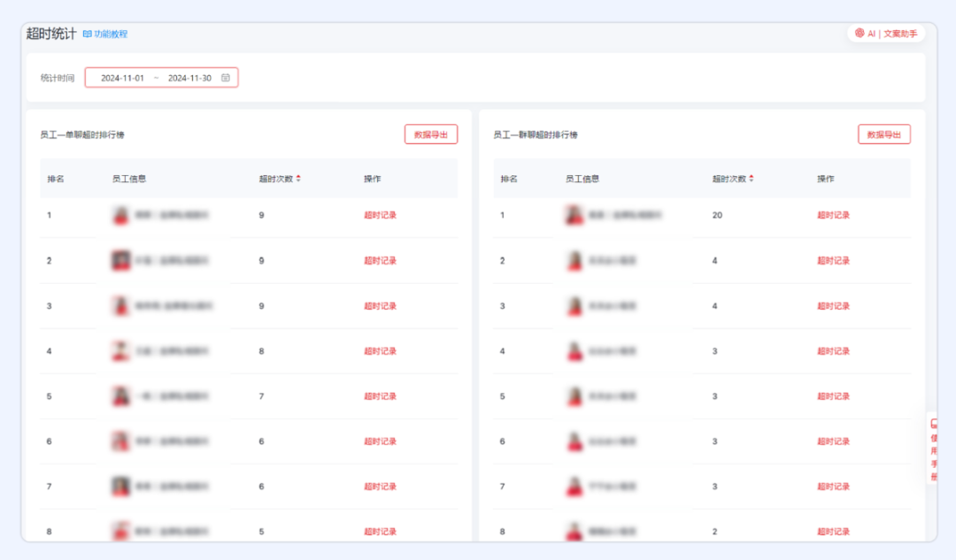Sort 群聊 table by 超时次数 arrow
Image resolution: width=956 pixels, height=560 pixels.
[752, 179]
